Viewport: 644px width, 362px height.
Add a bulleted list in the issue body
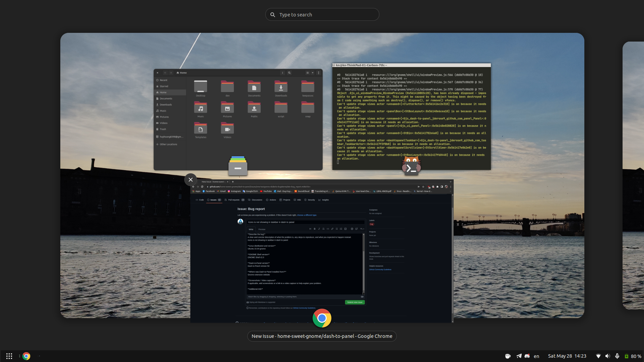point(337,229)
